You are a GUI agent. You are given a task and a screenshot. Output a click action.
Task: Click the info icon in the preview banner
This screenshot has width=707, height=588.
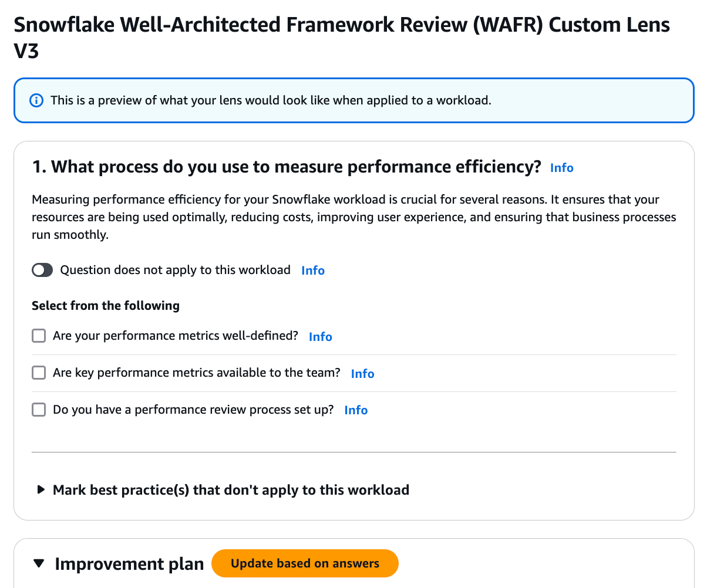(x=36, y=100)
